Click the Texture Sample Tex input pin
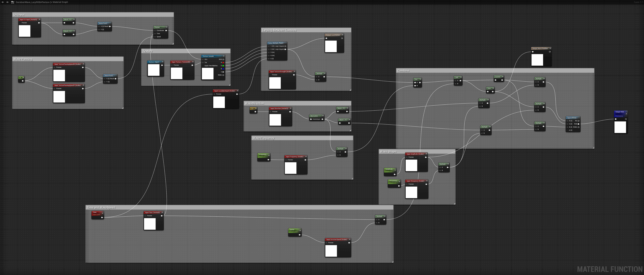 pyautogui.click(x=203, y=62)
